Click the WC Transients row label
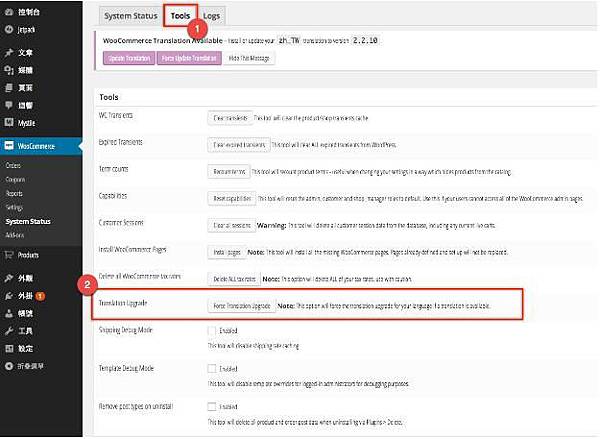The width and height of the screenshot is (600, 439). click(x=116, y=115)
